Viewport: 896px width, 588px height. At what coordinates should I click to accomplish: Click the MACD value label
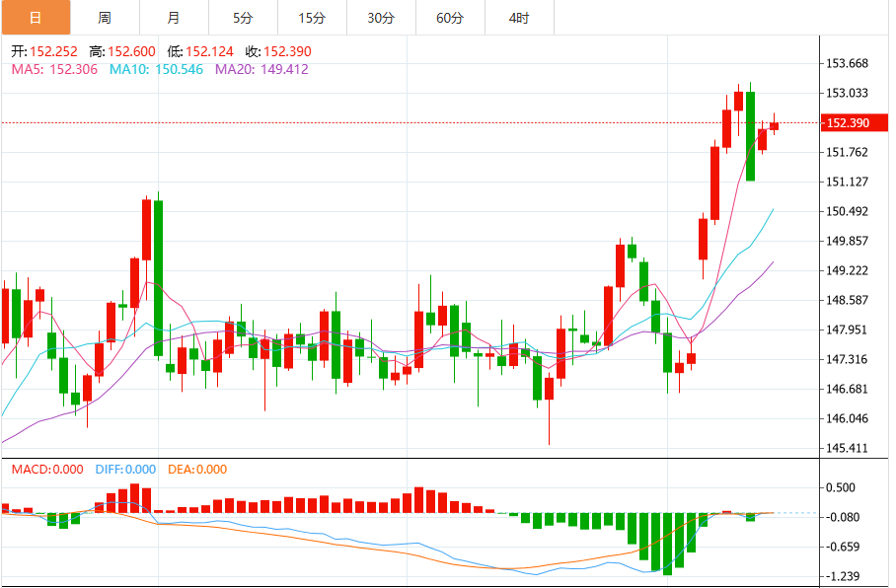pos(47,470)
